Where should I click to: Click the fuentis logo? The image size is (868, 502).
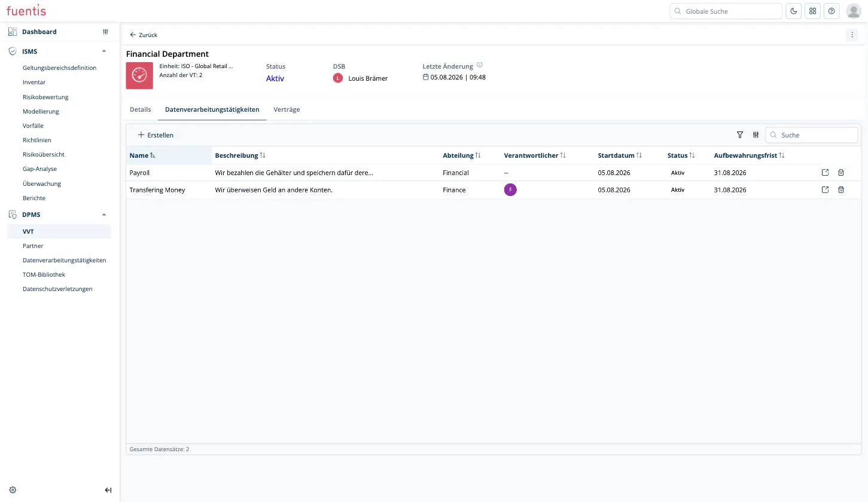pos(26,11)
